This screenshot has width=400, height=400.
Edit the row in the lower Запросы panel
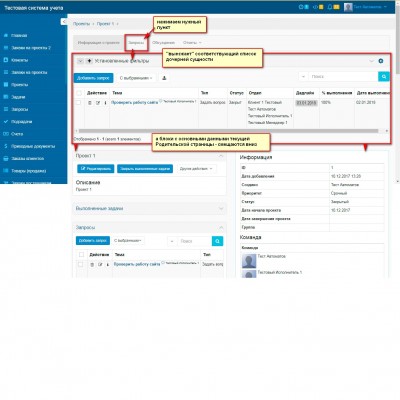coord(100,265)
